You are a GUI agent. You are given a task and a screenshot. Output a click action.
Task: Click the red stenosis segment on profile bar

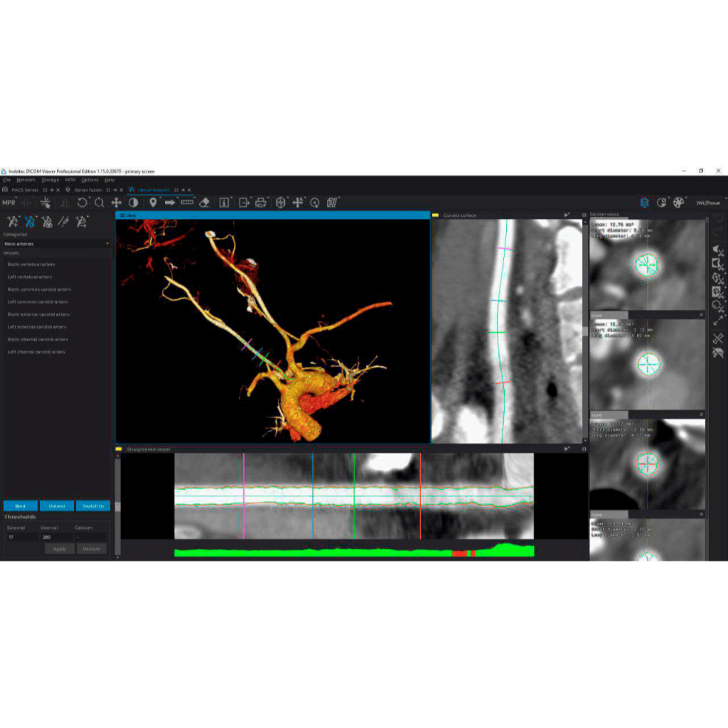(459, 553)
